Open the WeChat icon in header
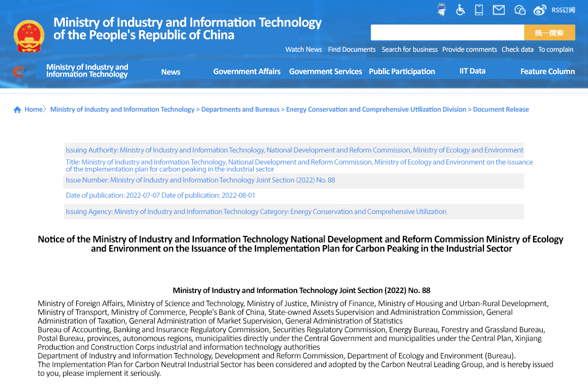This screenshot has height=390, width=588. [x=520, y=10]
